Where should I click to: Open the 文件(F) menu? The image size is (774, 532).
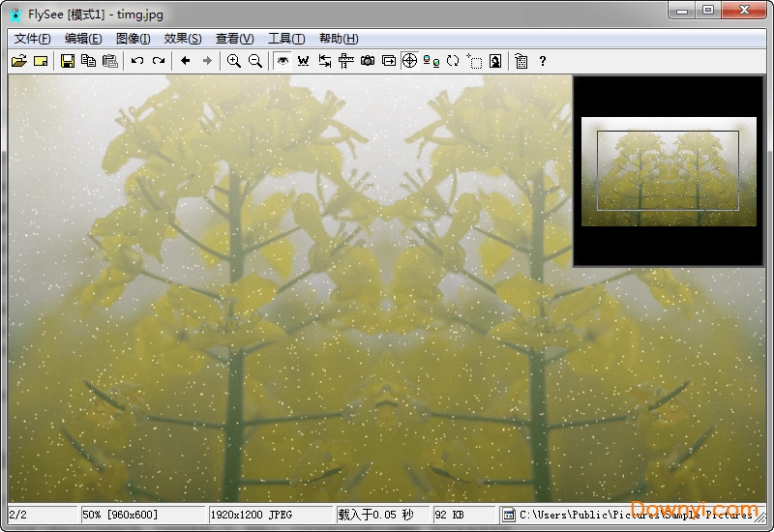pos(33,39)
